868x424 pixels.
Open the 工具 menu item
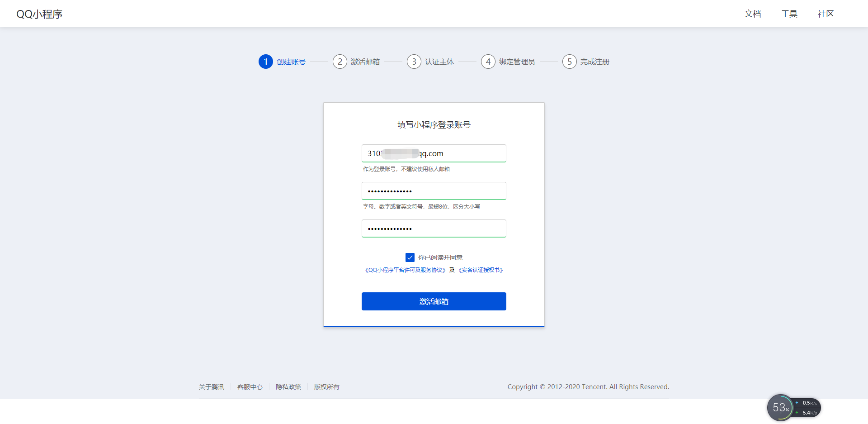coord(789,14)
